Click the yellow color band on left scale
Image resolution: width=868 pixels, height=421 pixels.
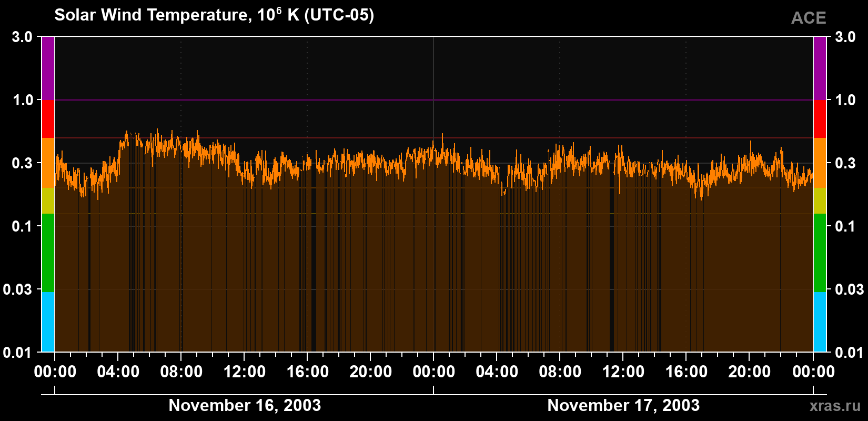pos(48,201)
